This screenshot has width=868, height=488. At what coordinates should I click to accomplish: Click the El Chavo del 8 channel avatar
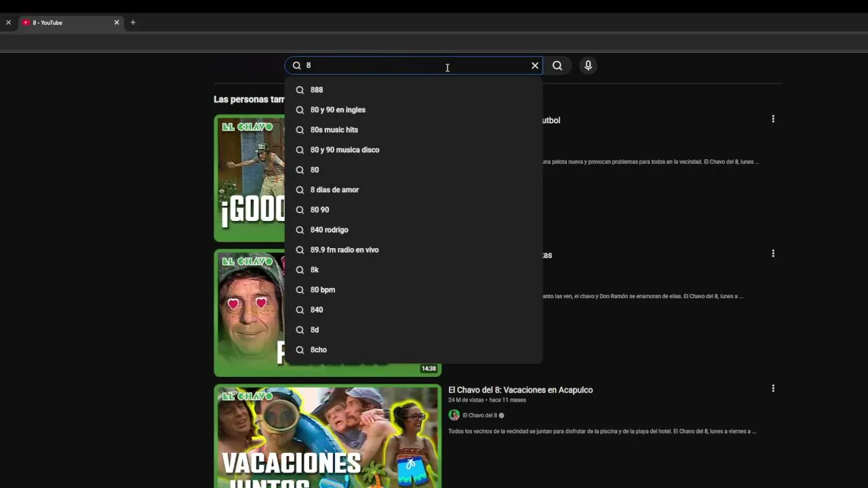(x=454, y=415)
